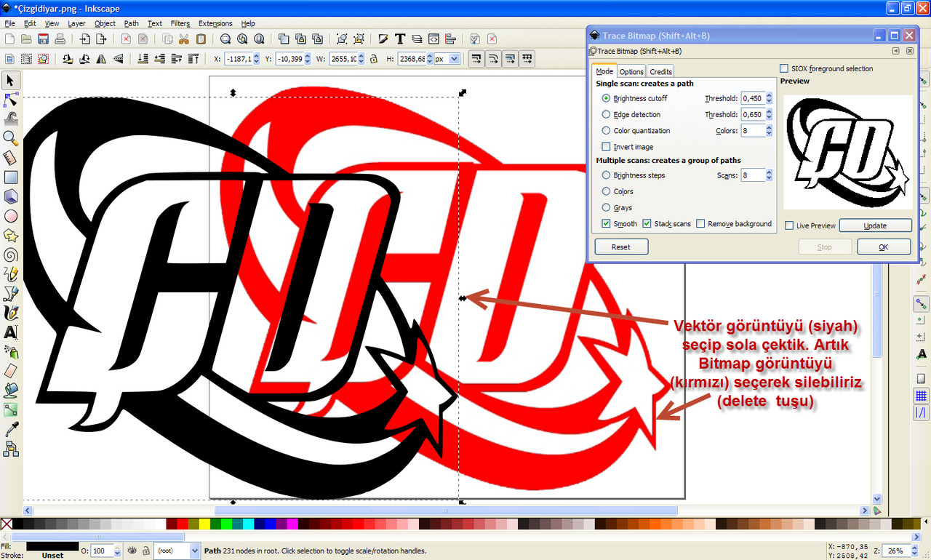Select the Pencil freehand tool
931x560 pixels.
[11, 274]
